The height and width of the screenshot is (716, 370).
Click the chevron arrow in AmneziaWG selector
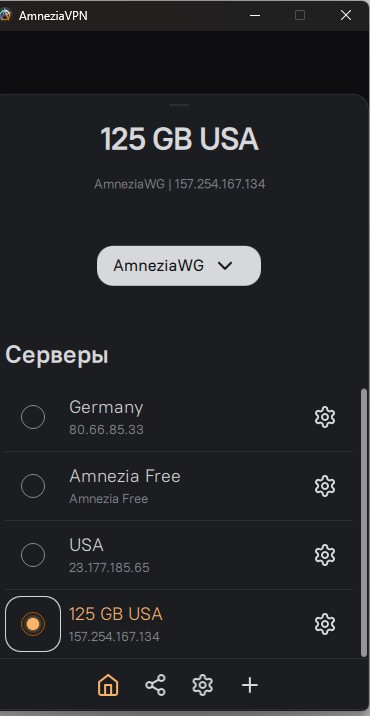click(225, 266)
